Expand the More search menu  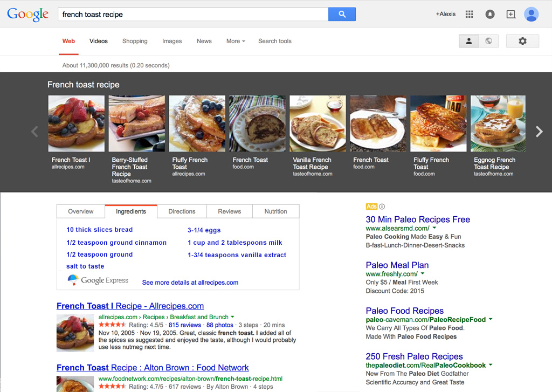click(236, 41)
